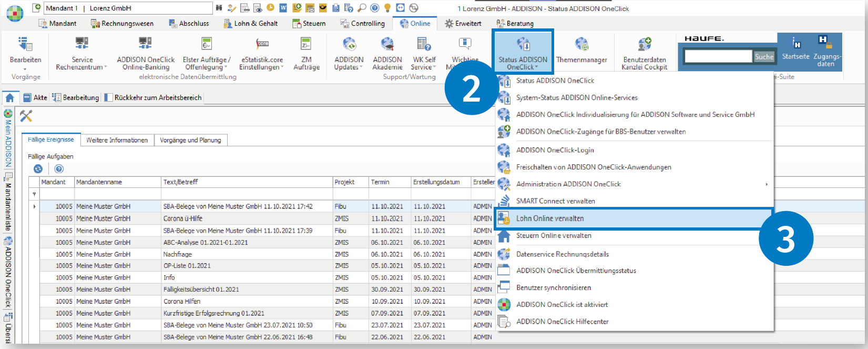The width and height of the screenshot is (868, 349).
Task: Open the Themenmanager
Action: pyautogui.click(x=581, y=51)
